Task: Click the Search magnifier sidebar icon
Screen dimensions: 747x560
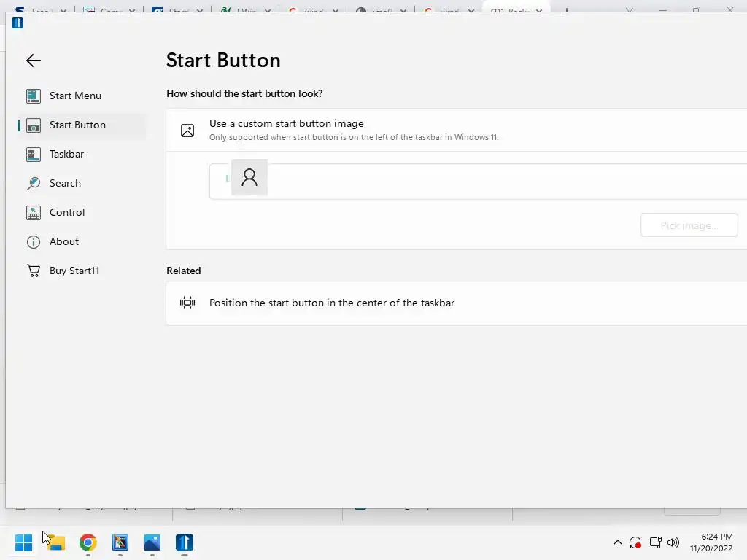Action: point(34,183)
